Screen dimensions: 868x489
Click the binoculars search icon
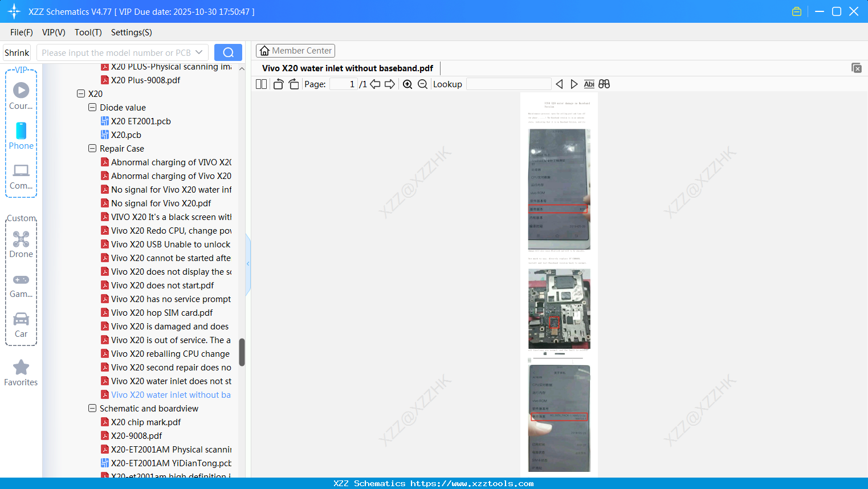click(604, 84)
